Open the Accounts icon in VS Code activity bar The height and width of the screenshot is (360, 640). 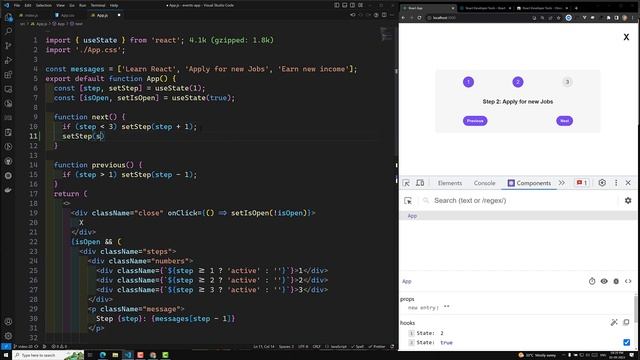pyautogui.click(x=8, y=322)
